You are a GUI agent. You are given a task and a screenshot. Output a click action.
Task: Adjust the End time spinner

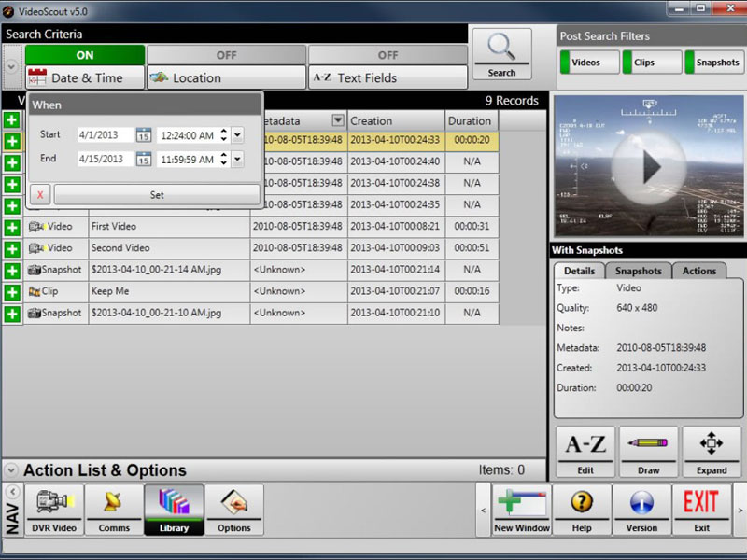223,159
